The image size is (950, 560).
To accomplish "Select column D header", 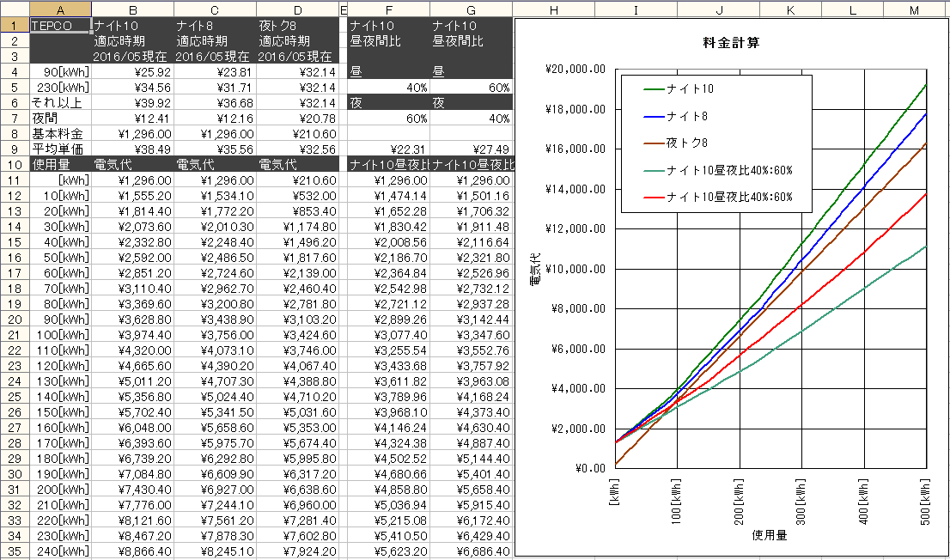I will (297, 9).
